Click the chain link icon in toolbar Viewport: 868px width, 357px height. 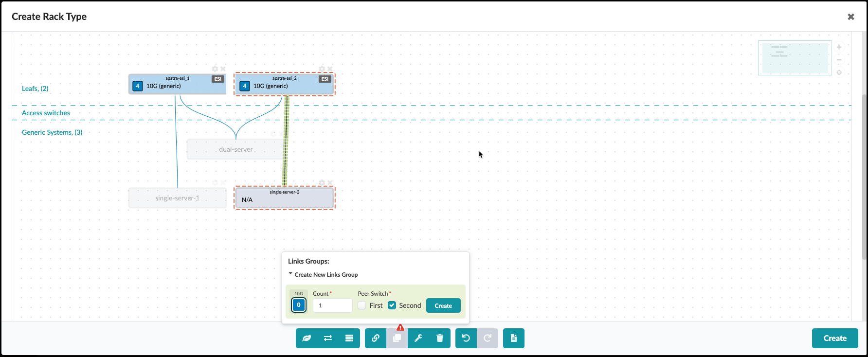[x=376, y=338]
